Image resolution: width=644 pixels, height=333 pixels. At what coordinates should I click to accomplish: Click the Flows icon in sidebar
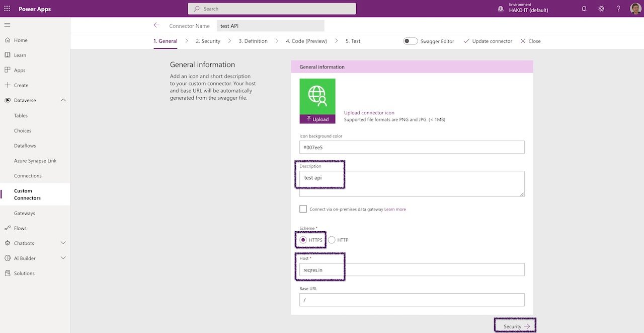[8, 228]
